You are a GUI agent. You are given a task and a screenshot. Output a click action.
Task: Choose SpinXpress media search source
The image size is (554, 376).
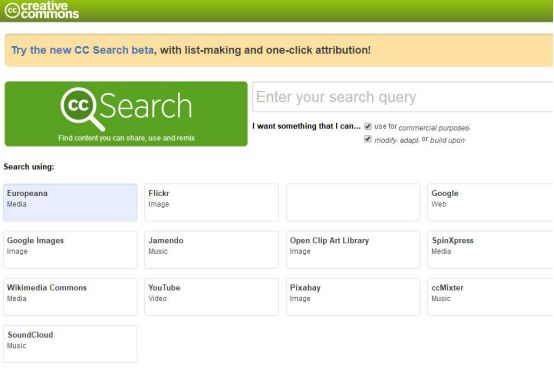click(x=490, y=250)
